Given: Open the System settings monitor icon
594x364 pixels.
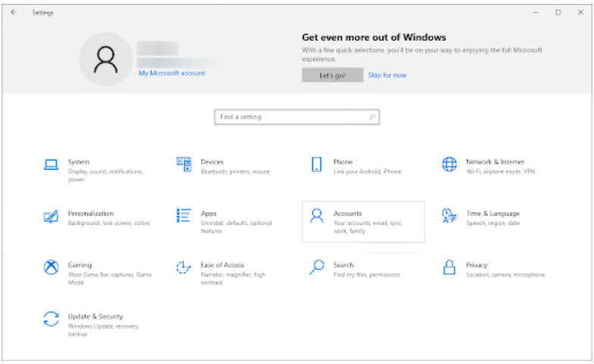Looking at the screenshot, I should (51, 164).
